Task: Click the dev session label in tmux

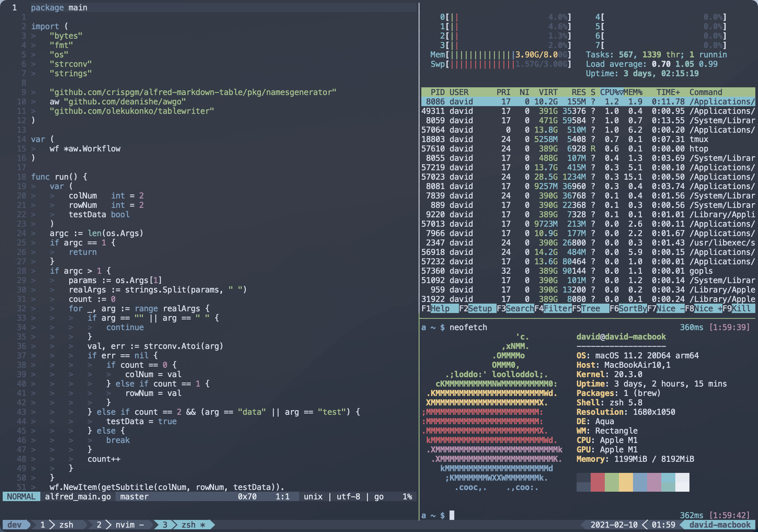Action: tap(14, 525)
